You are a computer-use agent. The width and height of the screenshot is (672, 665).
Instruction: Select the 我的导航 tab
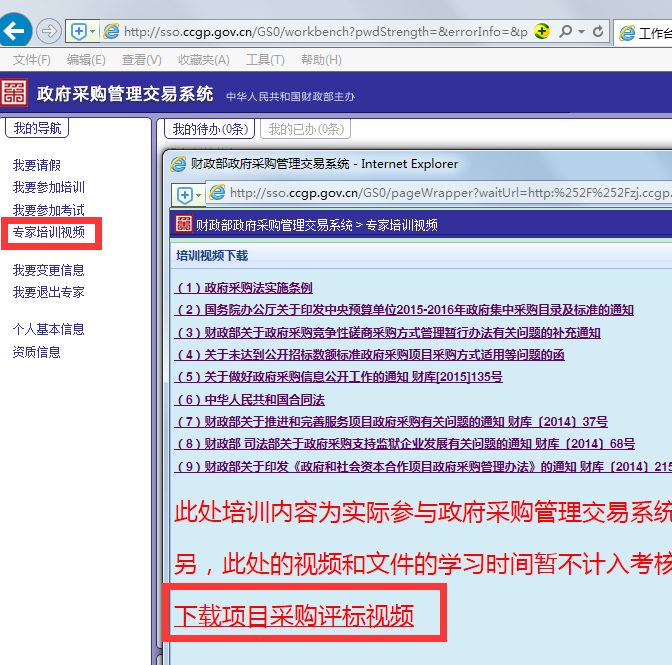pyautogui.click(x=37, y=128)
